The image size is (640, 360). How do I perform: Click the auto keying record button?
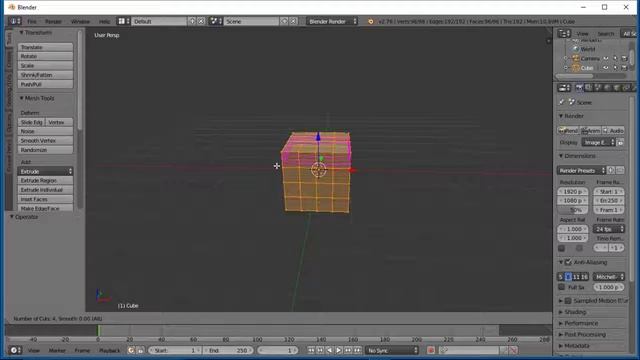point(431,350)
